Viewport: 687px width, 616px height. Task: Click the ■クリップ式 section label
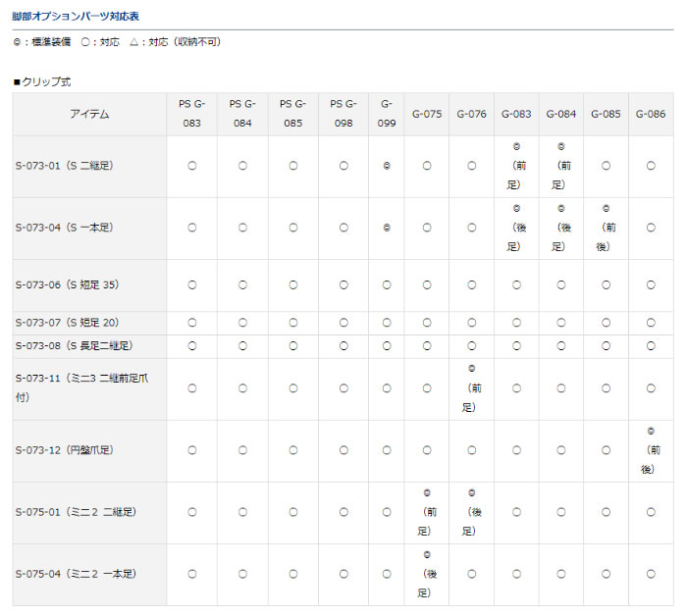point(42,81)
